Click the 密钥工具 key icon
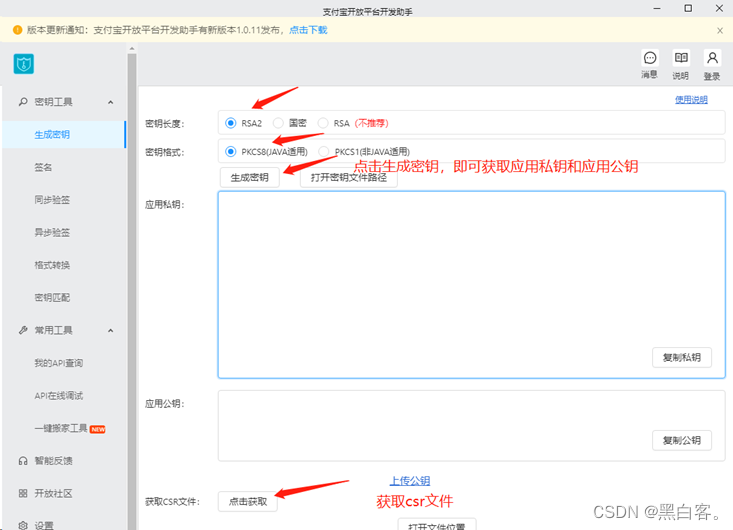The image size is (733, 530). pos(23,102)
